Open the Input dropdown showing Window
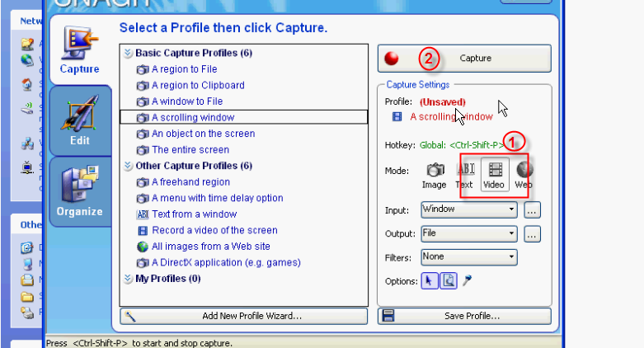 click(x=468, y=209)
